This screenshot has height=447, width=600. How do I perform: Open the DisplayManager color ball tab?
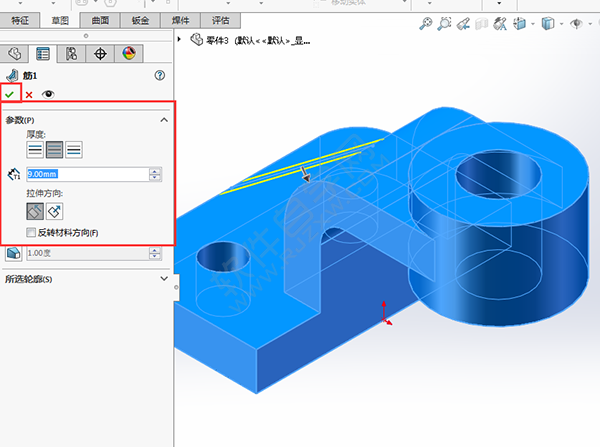click(x=129, y=54)
